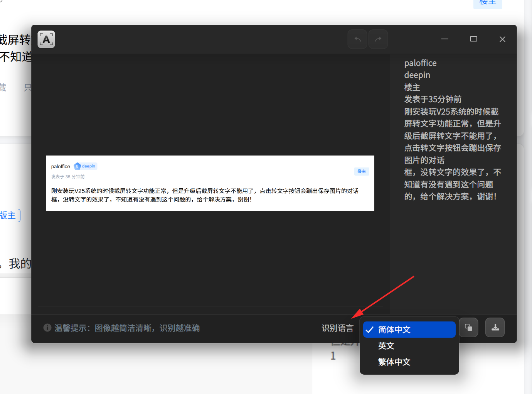Copy recognized text with the copy icon

pos(468,327)
